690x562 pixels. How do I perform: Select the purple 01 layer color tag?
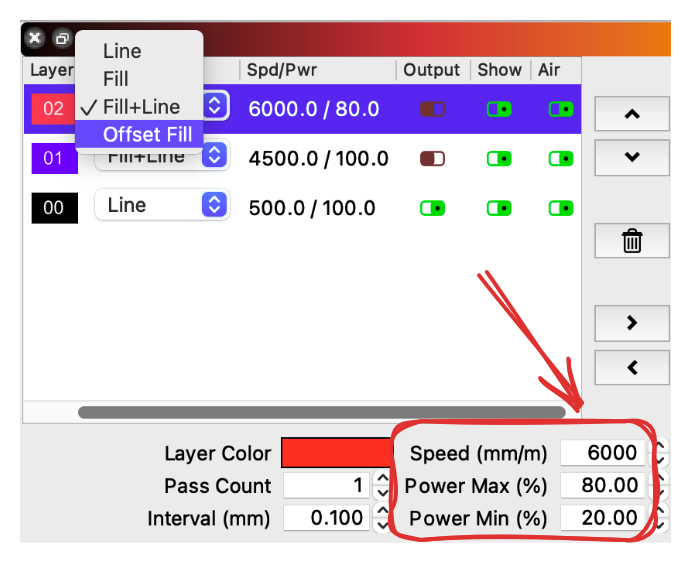click(x=54, y=158)
